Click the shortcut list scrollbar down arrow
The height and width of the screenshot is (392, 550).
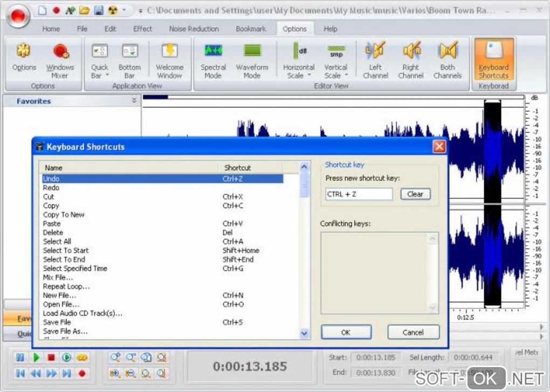305,333
